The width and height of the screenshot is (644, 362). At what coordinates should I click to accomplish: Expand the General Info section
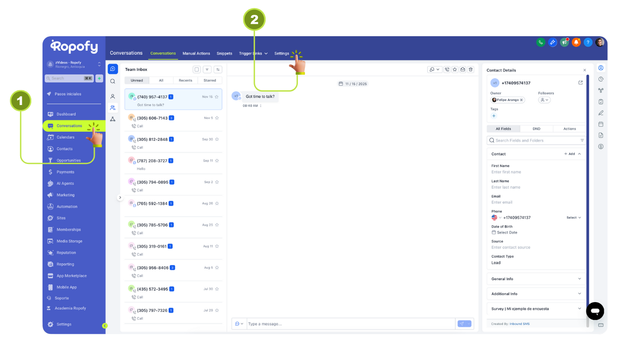coord(536,279)
